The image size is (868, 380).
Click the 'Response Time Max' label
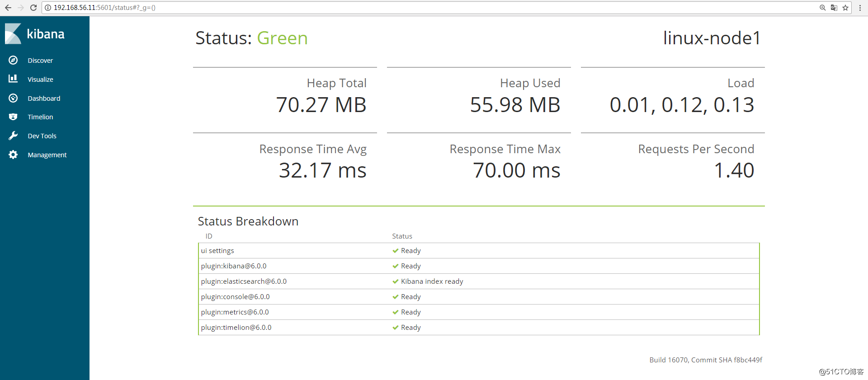(505, 149)
